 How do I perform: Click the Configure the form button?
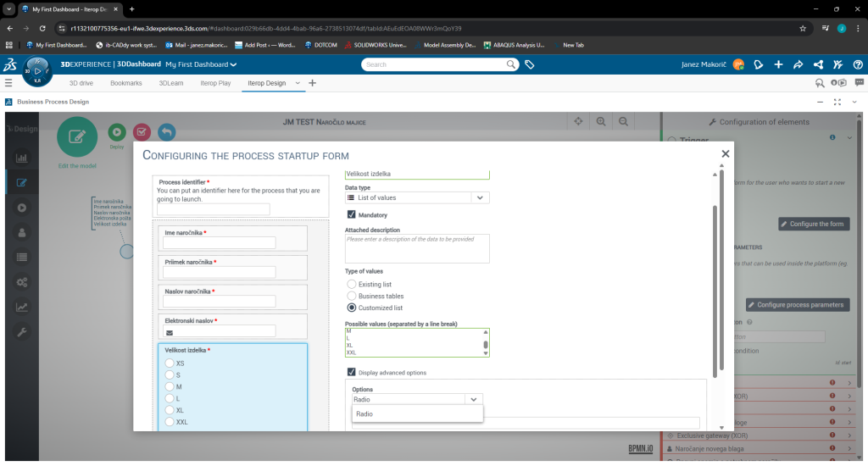point(813,224)
